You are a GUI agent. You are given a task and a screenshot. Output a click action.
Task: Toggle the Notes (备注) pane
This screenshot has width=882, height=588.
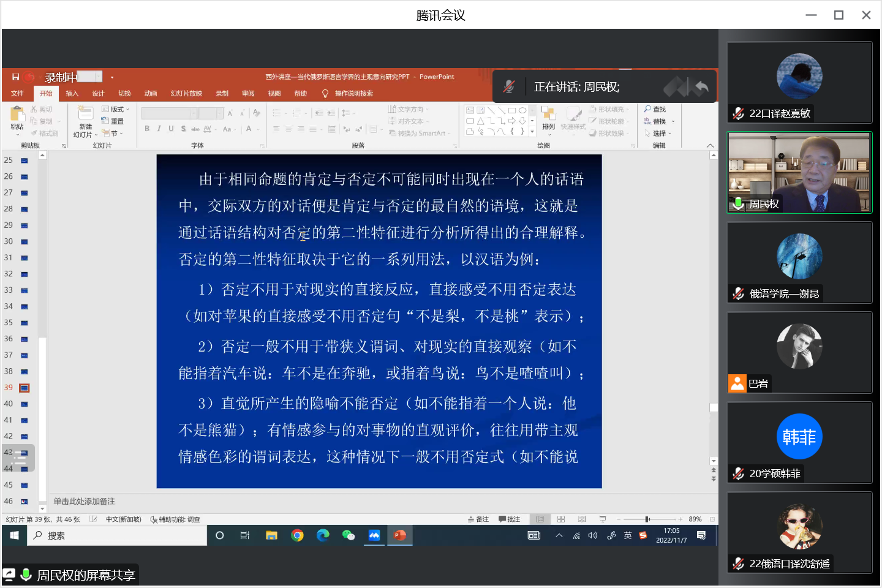tap(478, 519)
